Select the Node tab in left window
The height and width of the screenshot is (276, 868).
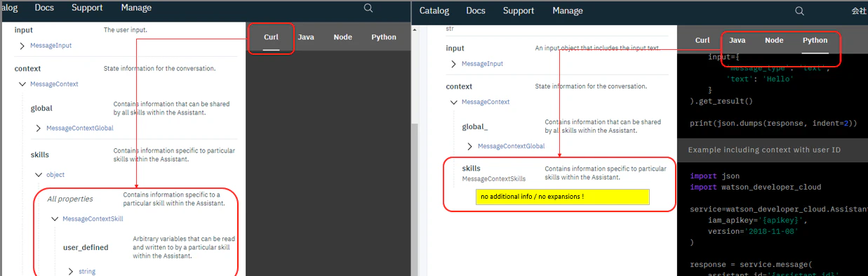pos(343,37)
